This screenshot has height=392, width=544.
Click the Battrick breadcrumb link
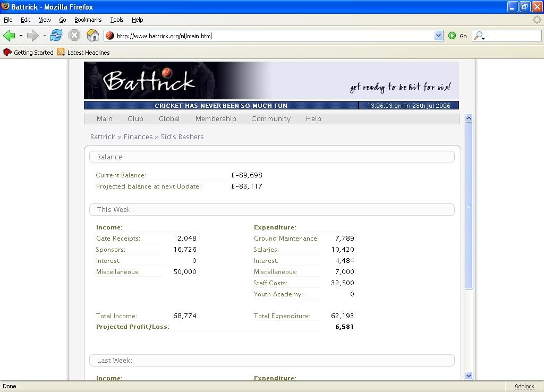pos(103,137)
